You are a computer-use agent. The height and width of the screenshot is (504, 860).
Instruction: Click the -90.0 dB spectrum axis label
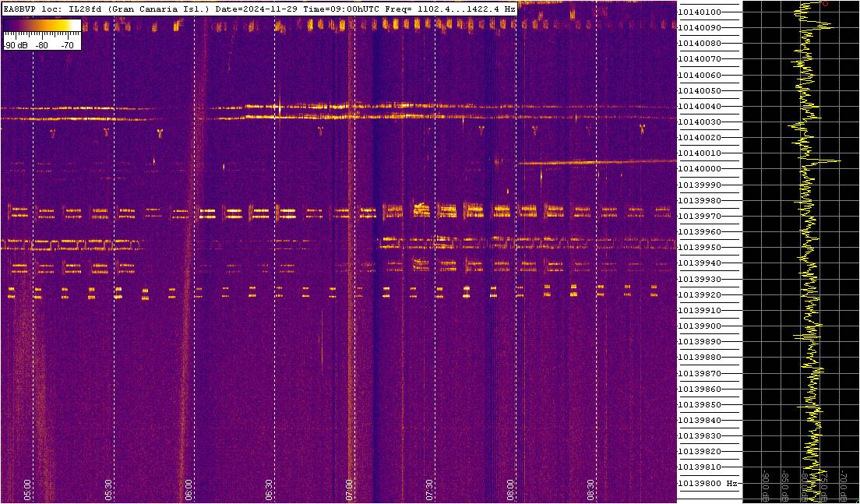tap(766, 485)
